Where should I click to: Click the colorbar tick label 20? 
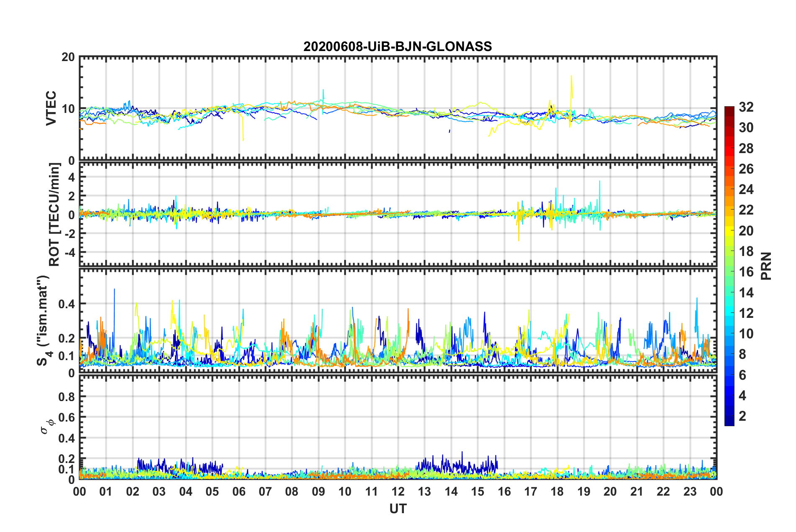746,231
